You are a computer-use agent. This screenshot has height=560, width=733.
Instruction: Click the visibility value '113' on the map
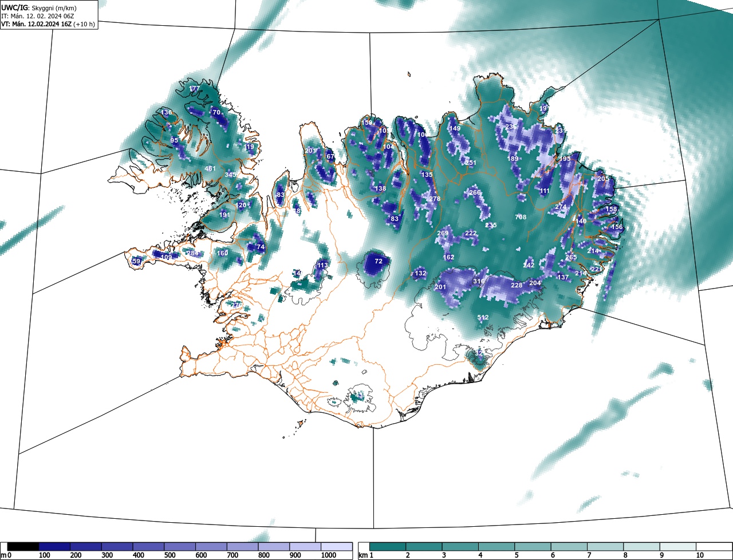322,265
